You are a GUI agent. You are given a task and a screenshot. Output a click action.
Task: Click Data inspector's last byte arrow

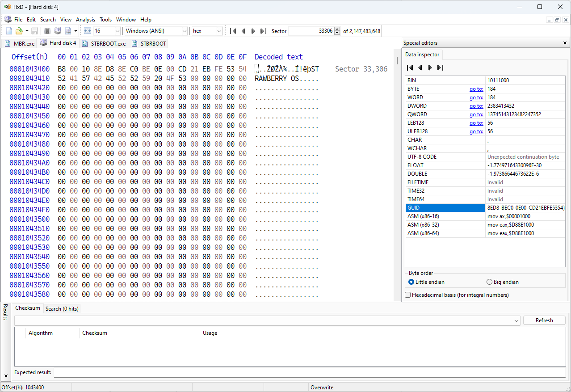coord(440,67)
